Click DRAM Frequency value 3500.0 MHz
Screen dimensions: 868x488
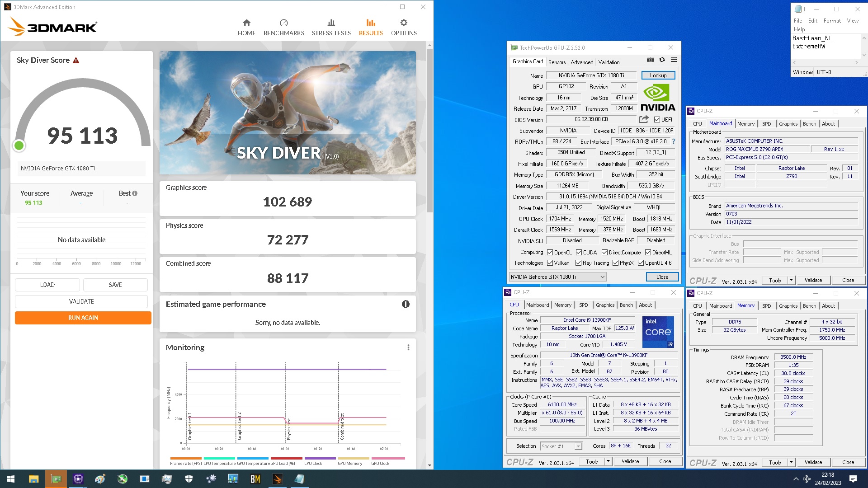click(793, 357)
